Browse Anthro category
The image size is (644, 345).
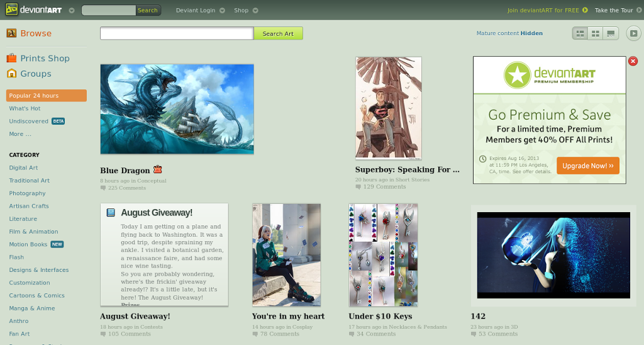tap(19, 320)
